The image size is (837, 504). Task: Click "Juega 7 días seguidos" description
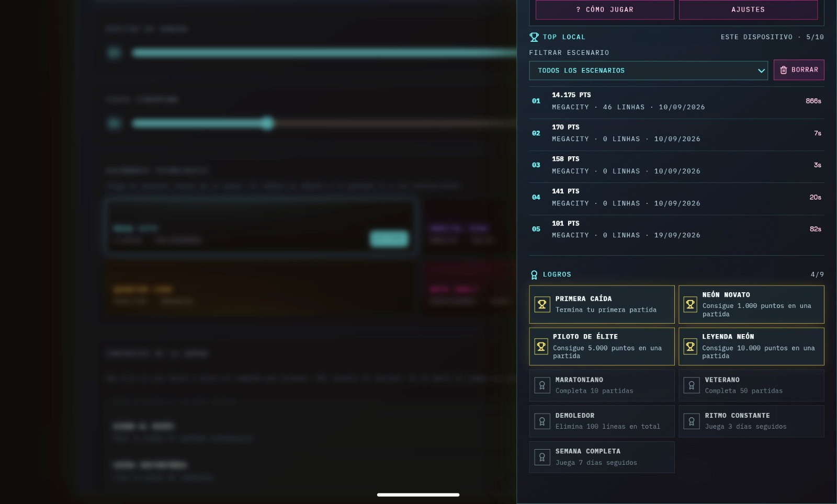pyautogui.click(x=596, y=463)
